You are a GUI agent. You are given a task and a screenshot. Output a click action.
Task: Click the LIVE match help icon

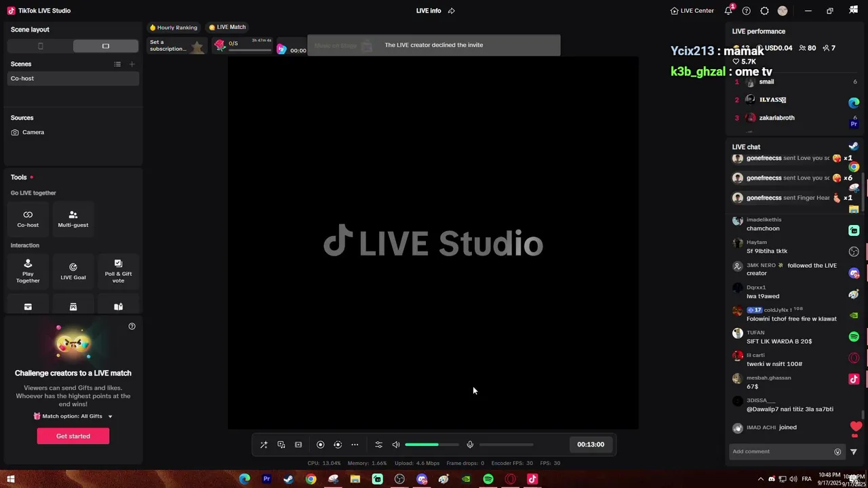[x=132, y=326]
